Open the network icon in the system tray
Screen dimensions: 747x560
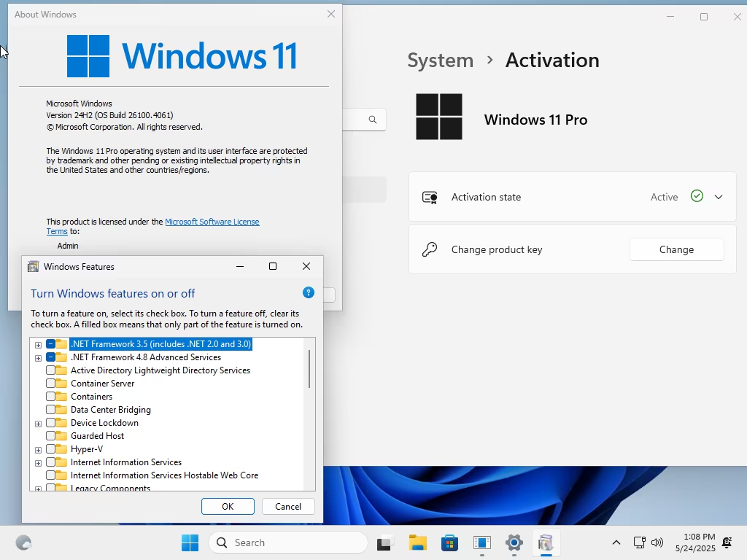(x=639, y=542)
